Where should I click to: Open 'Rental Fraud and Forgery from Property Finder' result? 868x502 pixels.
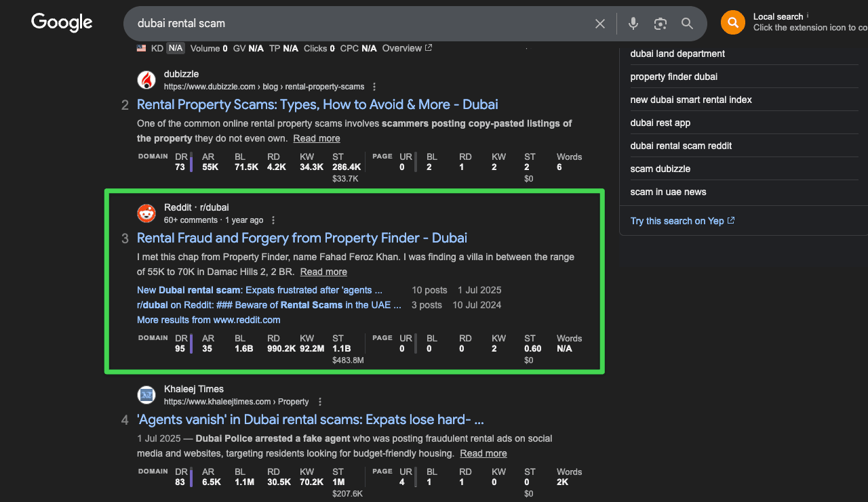pyautogui.click(x=302, y=238)
